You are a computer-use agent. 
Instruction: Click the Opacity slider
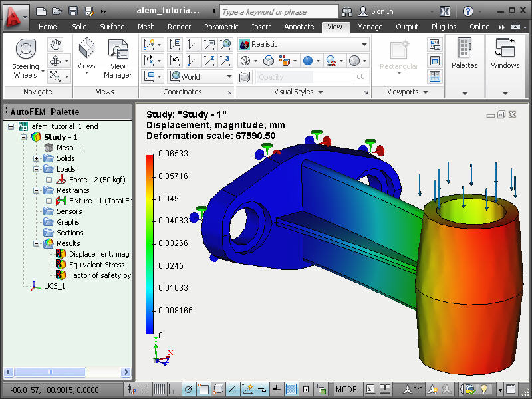pyautogui.click(x=304, y=77)
